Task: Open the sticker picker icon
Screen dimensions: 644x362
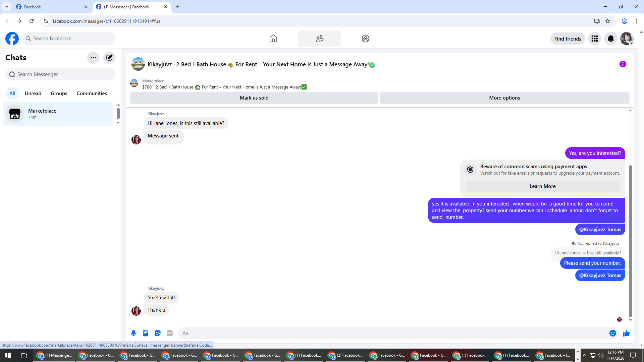Action: coord(158,333)
